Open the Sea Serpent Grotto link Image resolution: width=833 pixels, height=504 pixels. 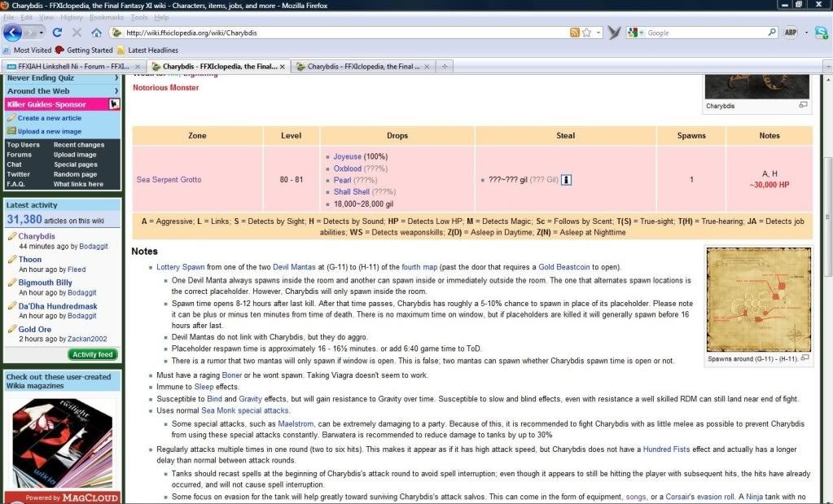tap(169, 180)
